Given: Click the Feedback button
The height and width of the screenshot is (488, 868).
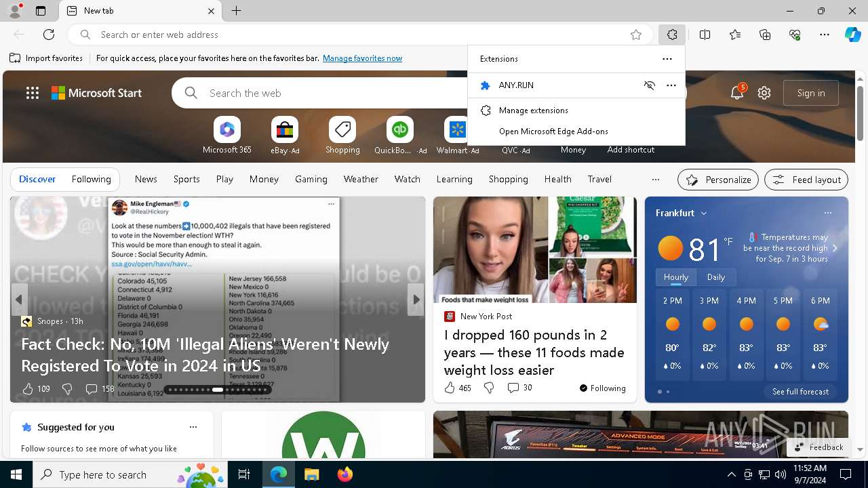Looking at the screenshot, I should pos(819,447).
